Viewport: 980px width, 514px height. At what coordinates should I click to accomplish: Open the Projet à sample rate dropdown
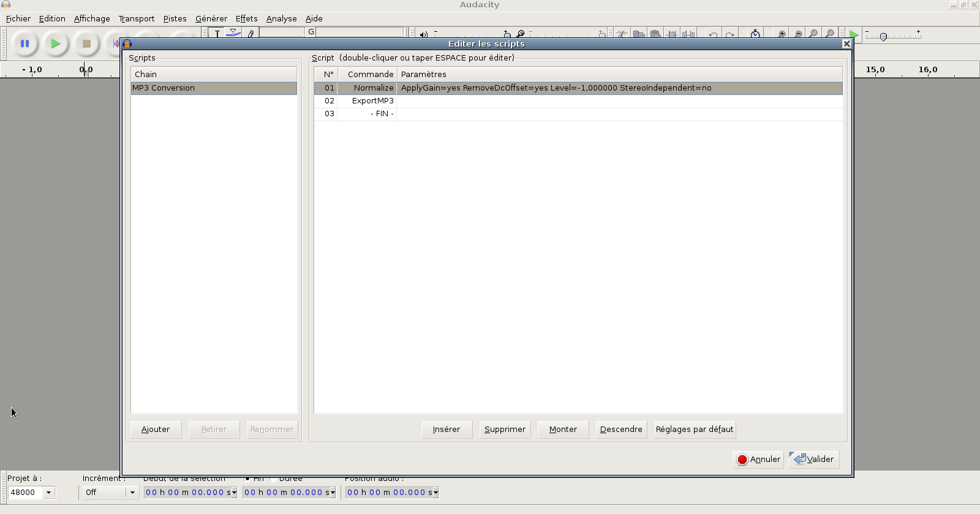coord(48,493)
